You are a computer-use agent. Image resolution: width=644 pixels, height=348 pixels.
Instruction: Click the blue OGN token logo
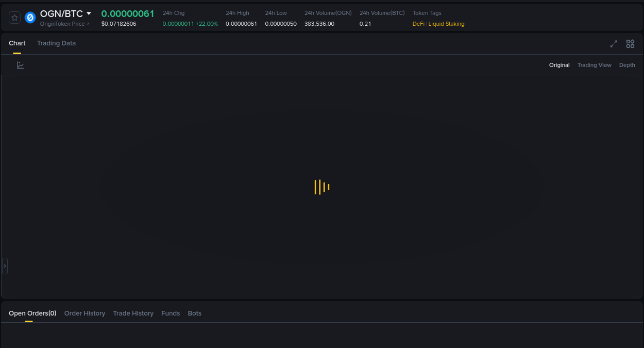pyautogui.click(x=30, y=17)
